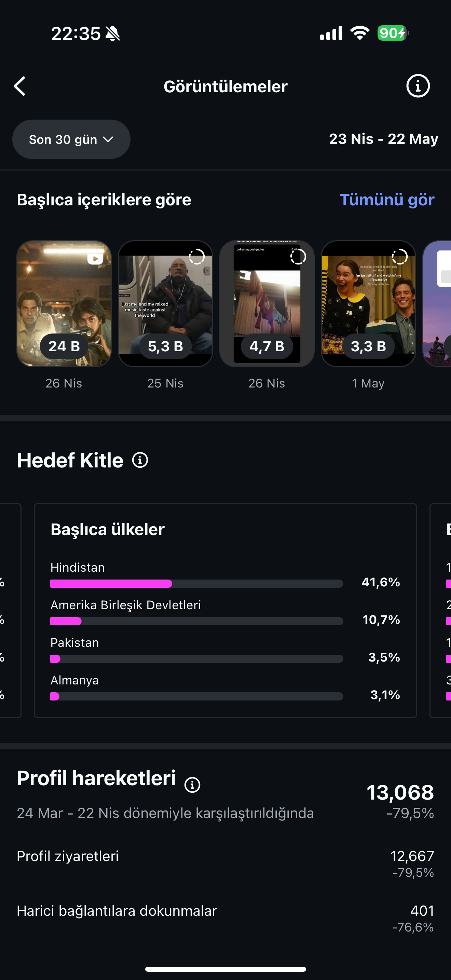Tap the Hindistan percentage bar
Viewport: 451px width, 980px height.
point(196,583)
